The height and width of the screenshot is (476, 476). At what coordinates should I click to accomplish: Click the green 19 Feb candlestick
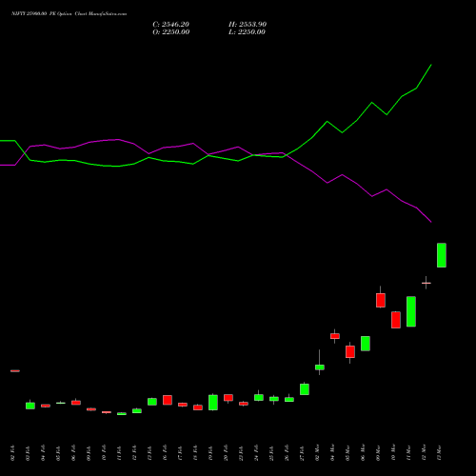click(x=213, y=403)
